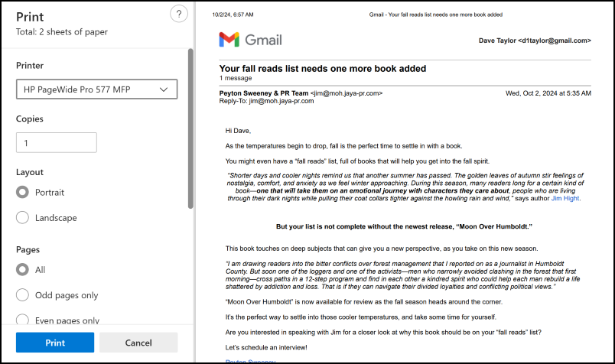Click the Peyton Sweeney link at the bottom
Screen dimensions: 615x364
coord(250,361)
